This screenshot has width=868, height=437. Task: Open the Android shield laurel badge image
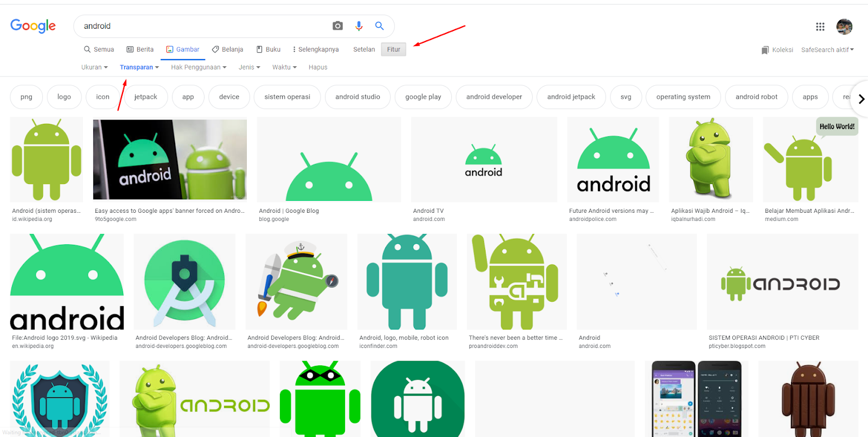(60, 399)
